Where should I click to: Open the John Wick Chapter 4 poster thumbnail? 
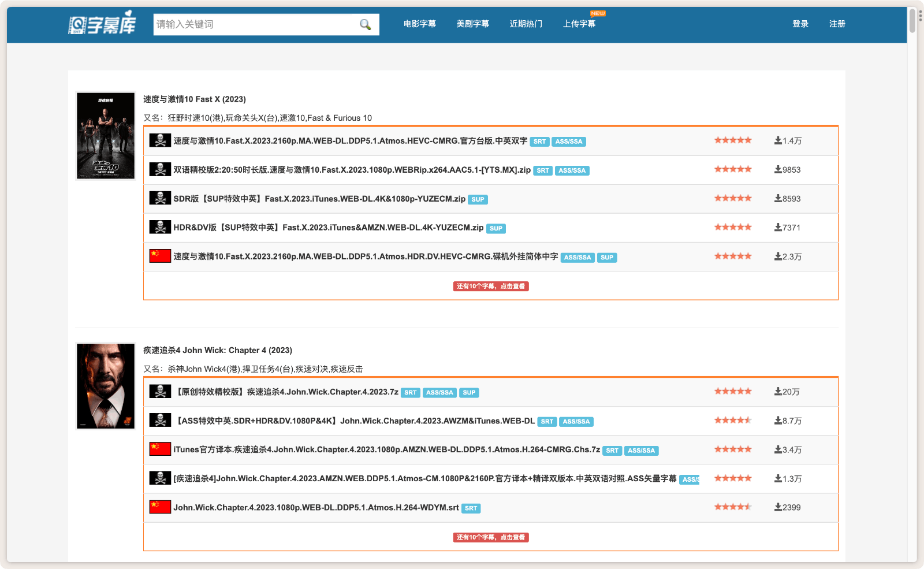point(106,386)
